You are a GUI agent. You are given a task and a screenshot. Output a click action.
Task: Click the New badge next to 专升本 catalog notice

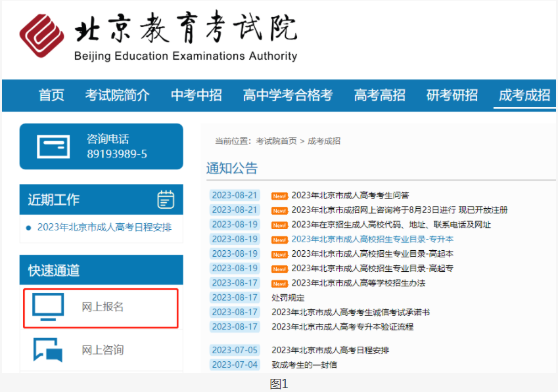pos(279,239)
